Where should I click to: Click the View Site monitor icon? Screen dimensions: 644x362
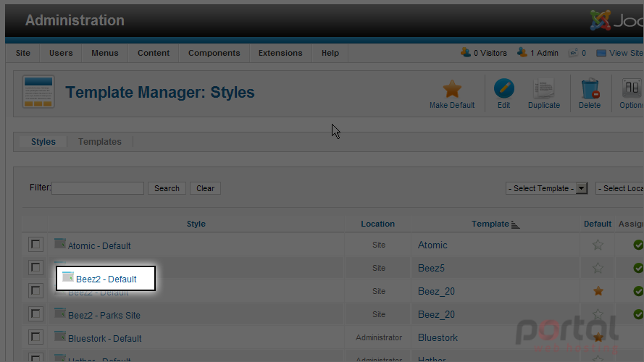pyautogui.click(x=601, y=53)
